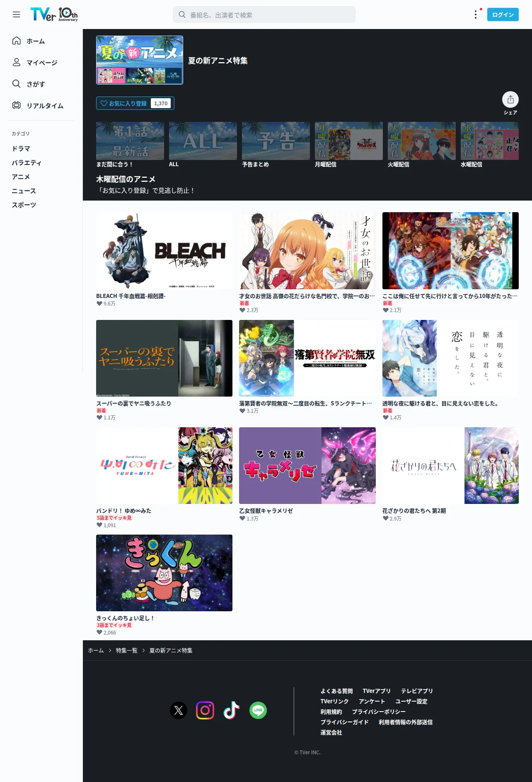
Task: Open テレビアプリ footer link
Action: click(x=417, y=691)
